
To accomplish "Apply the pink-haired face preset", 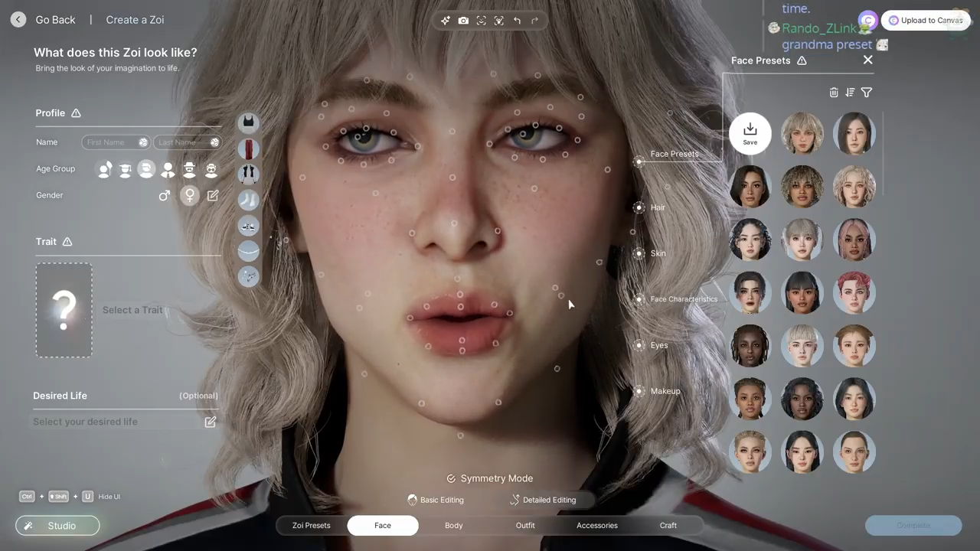I will 854,240.
